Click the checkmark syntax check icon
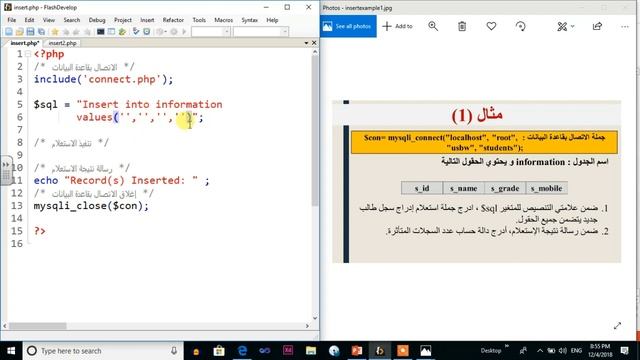The width and height of the screenshot is (640, 360). point(136,31)
